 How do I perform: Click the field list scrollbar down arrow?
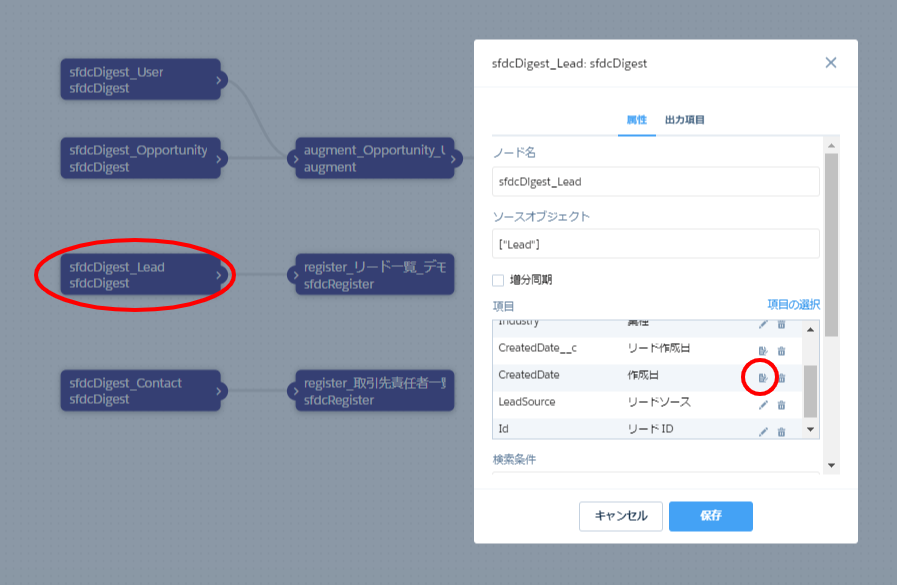click(x=810, y=430)
